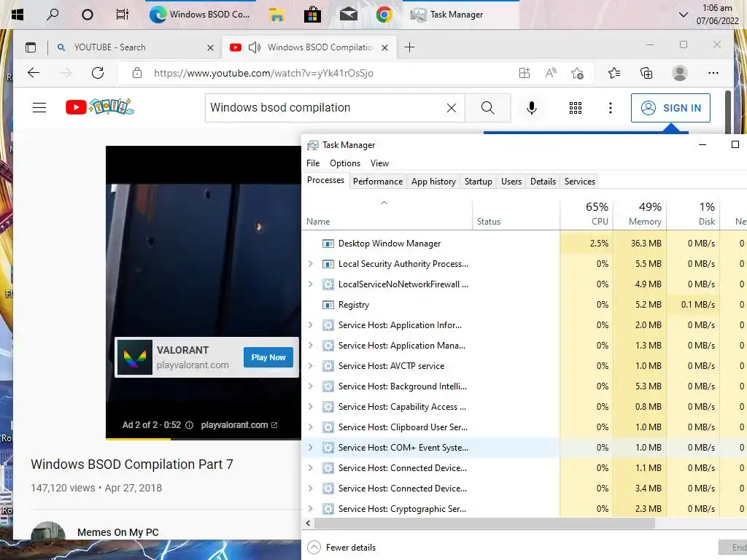This screenshot has width=747, height=560.
Task: Go back in Edge browser
Action: point(34,73)
